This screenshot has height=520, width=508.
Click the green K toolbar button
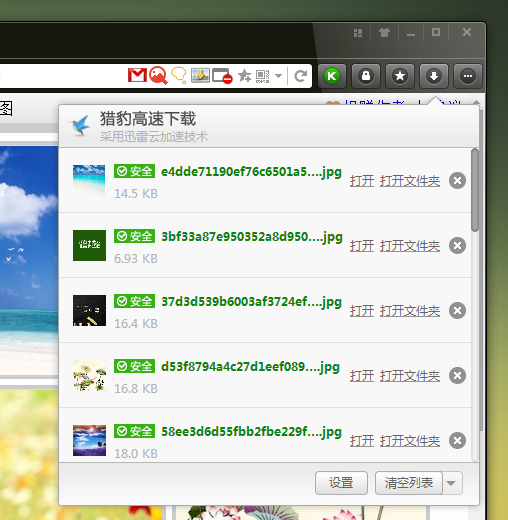[x=332, y=76]
